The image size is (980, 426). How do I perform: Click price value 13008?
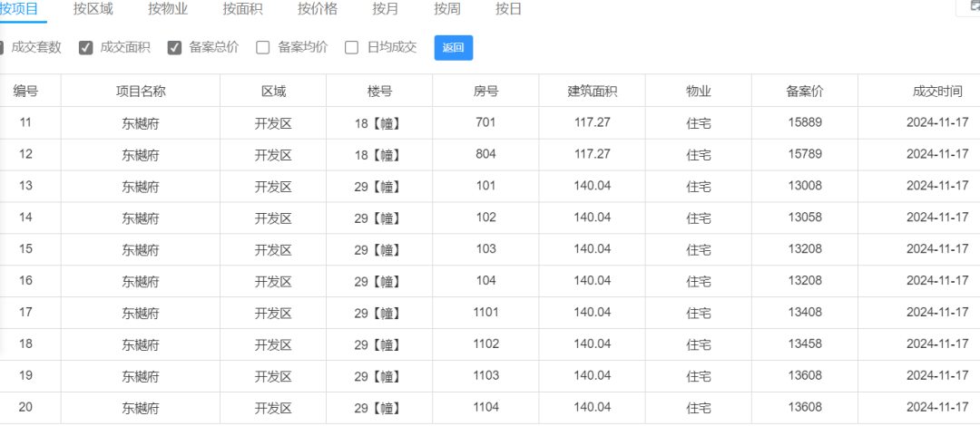(805, 186)
